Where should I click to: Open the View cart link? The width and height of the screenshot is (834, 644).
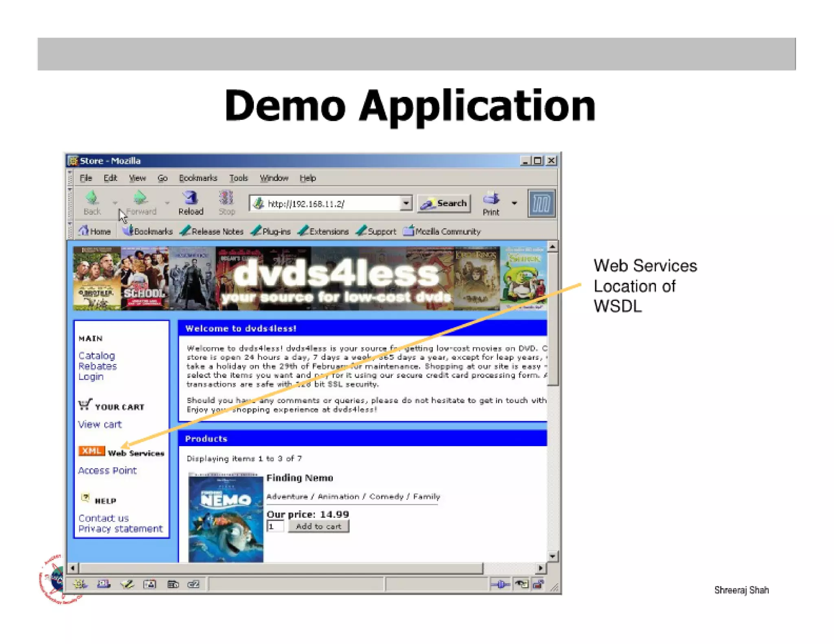click(100, 424)
